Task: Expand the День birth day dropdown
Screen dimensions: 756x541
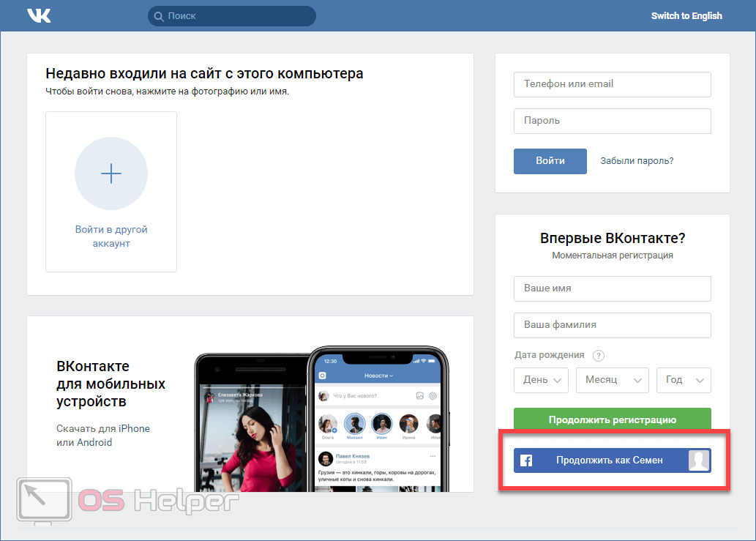Action: [541, 380]
